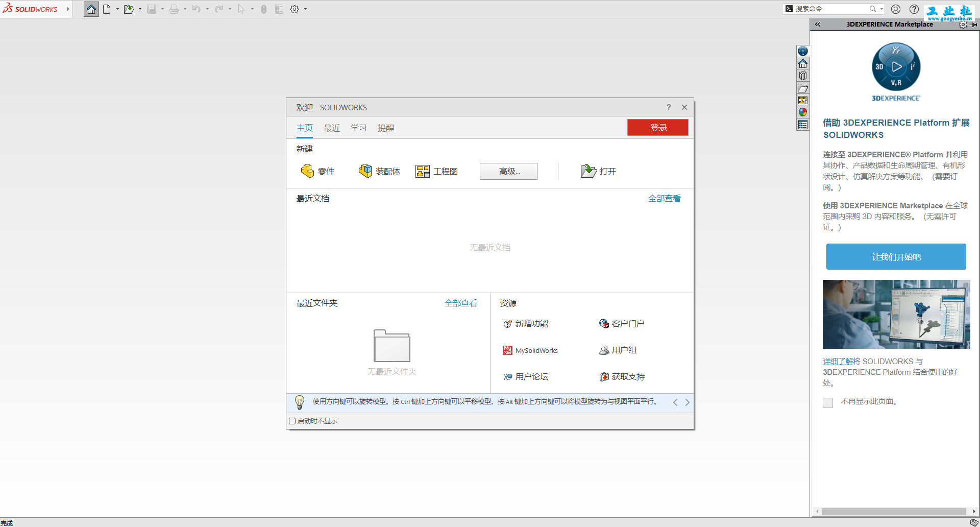Open dropdown arrow next to Undo icon
This screenshot has height=527, width=980.
pyautogui.click(x=207, y=9)
